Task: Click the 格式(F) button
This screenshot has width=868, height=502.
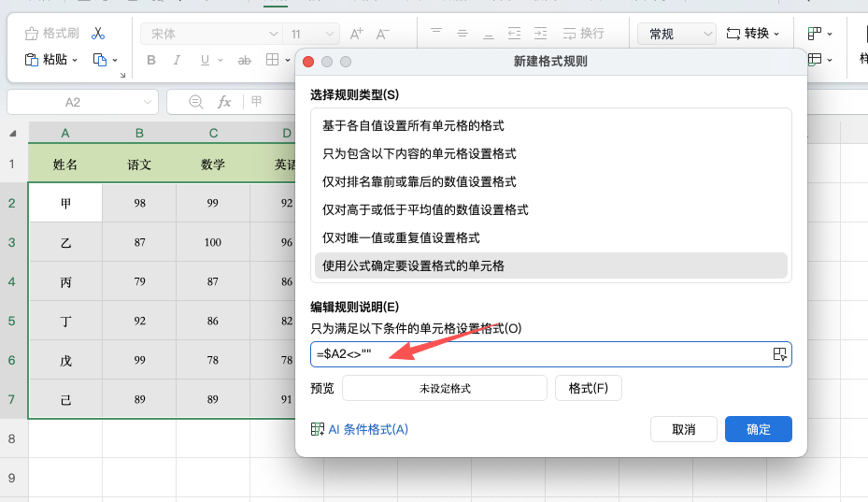Action: 589,388
